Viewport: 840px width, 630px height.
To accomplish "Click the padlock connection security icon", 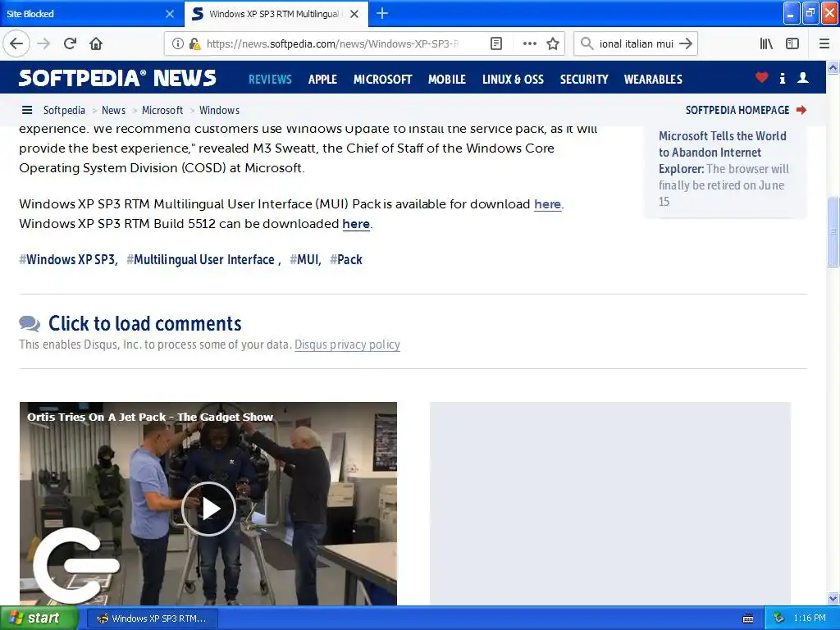I will [x=194, y=44].
